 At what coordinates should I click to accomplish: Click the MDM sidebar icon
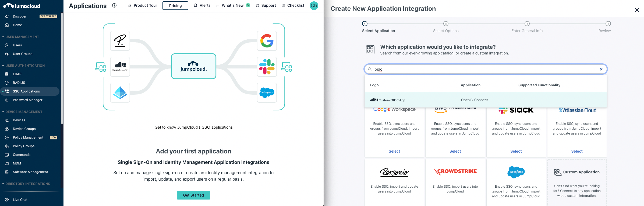coord(7,163)
